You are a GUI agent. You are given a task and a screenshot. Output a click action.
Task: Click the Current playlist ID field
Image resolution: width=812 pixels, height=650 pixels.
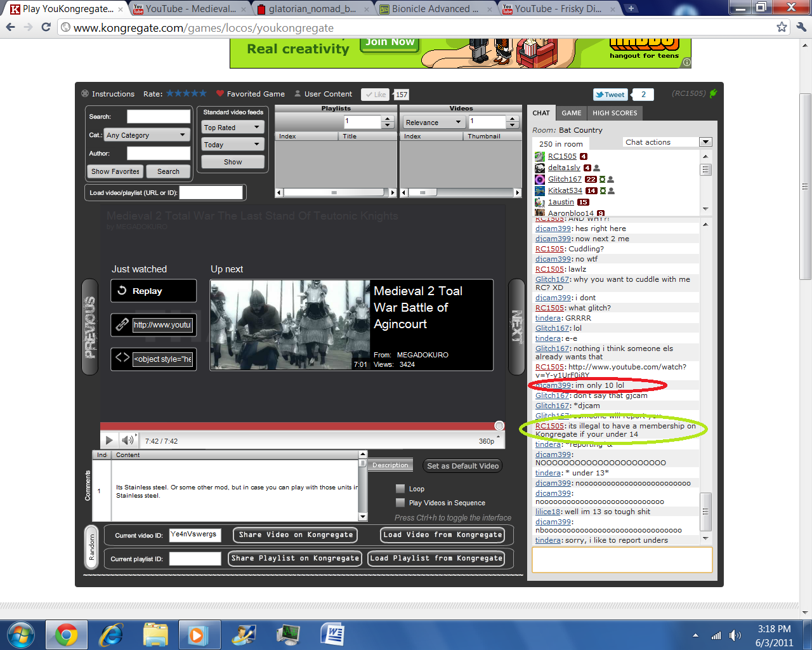click(195, 559)
